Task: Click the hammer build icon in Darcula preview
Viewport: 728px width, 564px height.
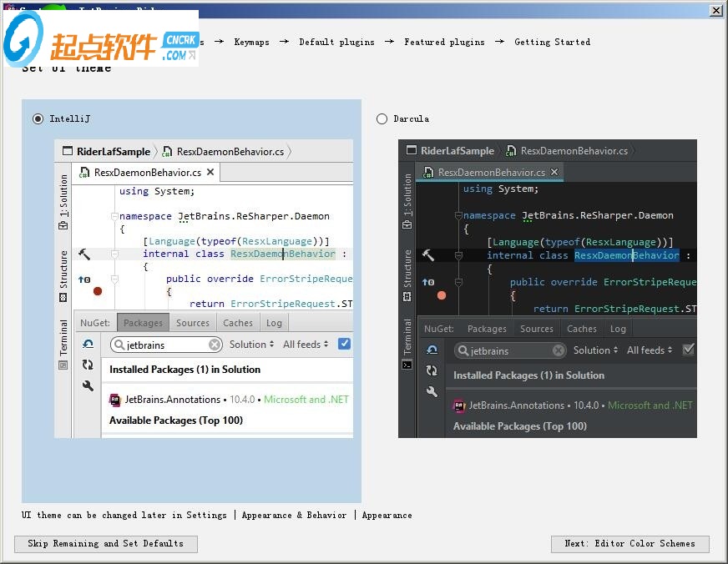Action: (x=428, y=255)
